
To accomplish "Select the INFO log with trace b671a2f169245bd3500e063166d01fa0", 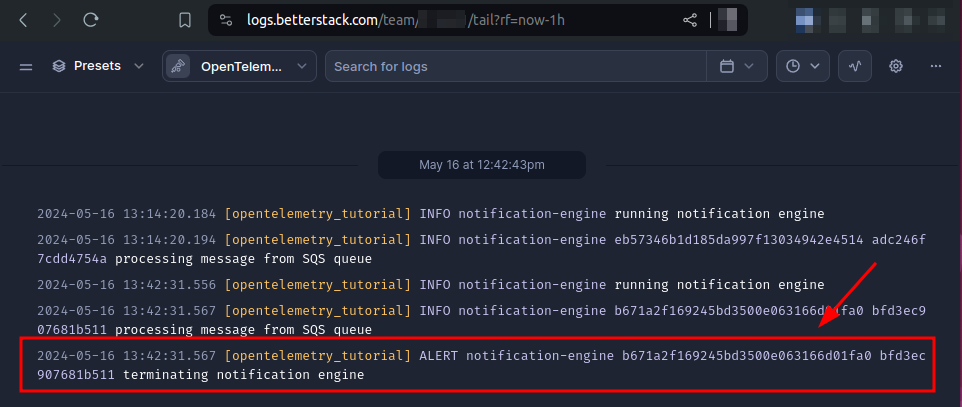I will coord(481,320).
